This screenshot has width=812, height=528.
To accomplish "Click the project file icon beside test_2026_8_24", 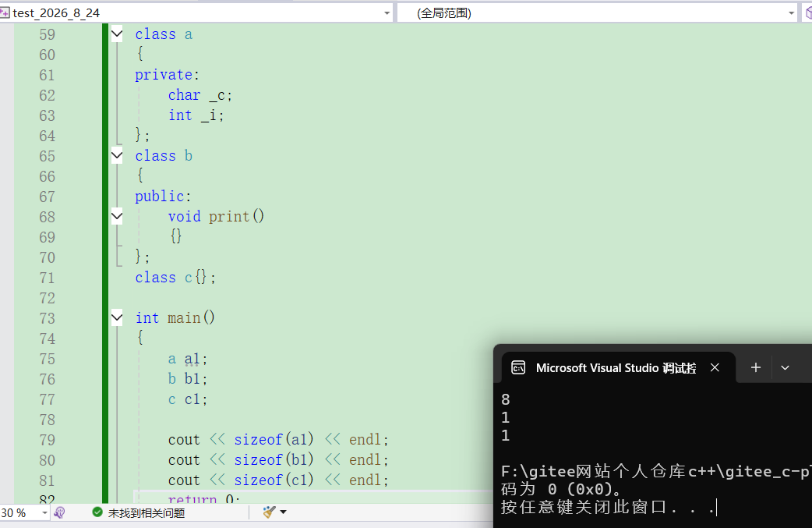I will click(5, 12).
